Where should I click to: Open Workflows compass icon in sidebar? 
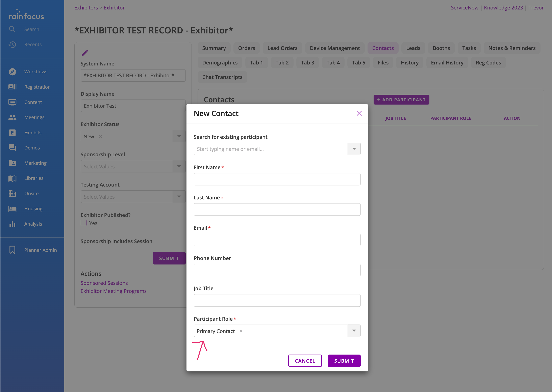click(12, 72)
